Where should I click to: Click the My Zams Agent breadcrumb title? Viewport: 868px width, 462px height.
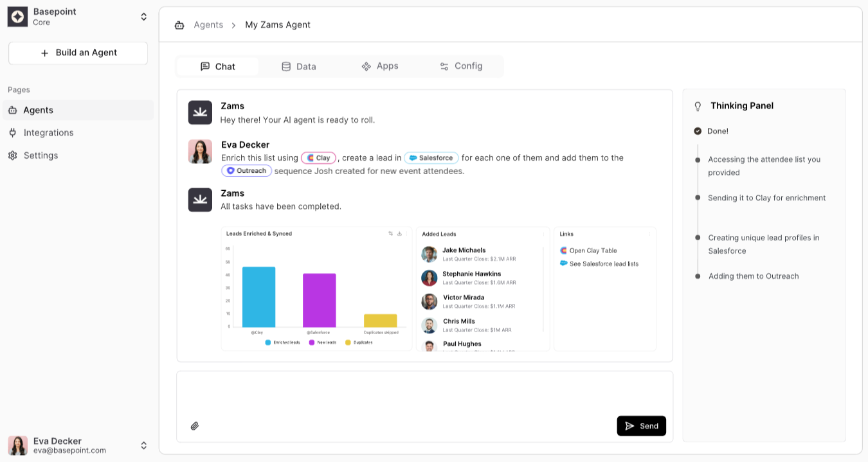(278, 25)
